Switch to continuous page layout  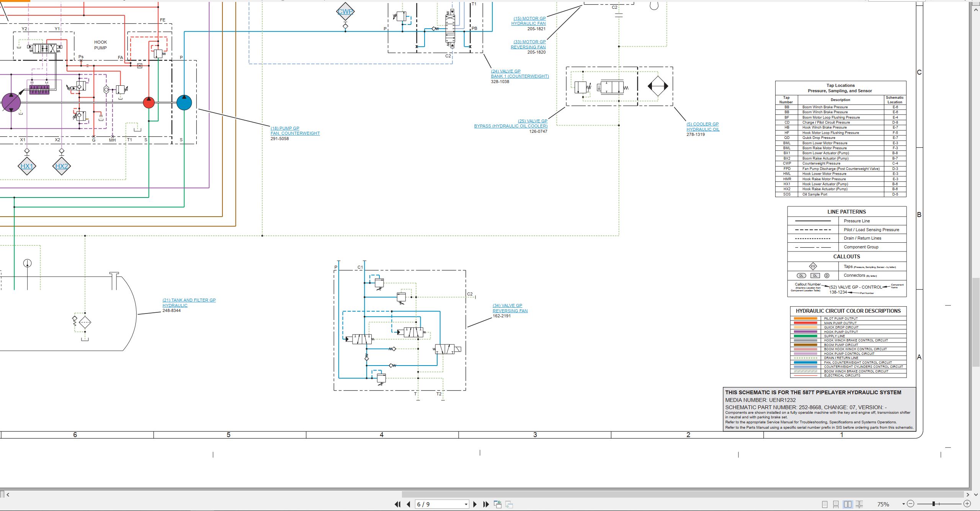click(836, 504)
